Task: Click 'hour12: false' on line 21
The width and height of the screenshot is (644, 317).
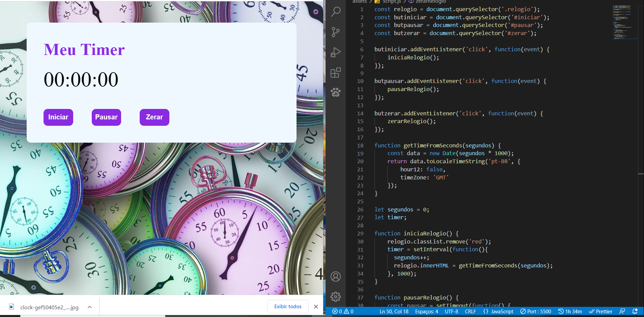Action: click(421, 169)
